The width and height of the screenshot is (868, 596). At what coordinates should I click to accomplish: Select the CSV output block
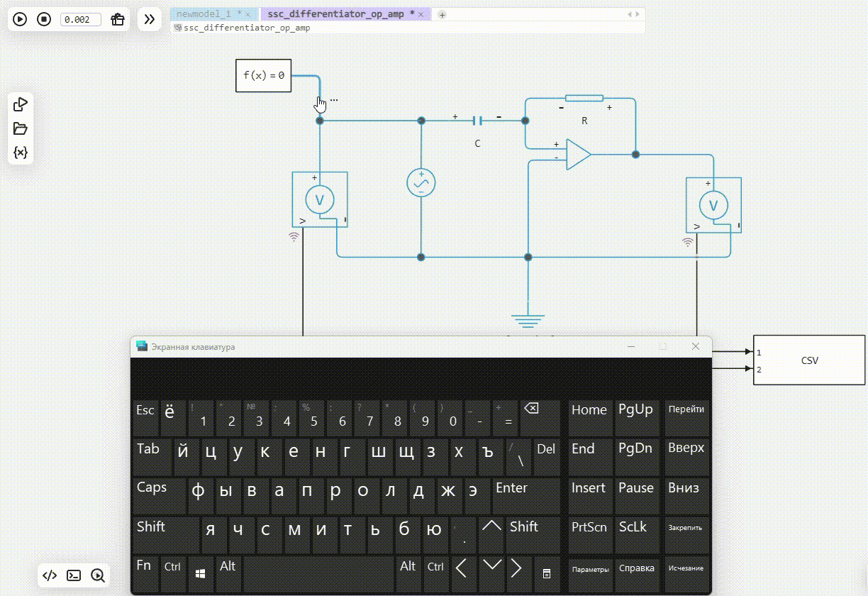[x=810, y=360]
